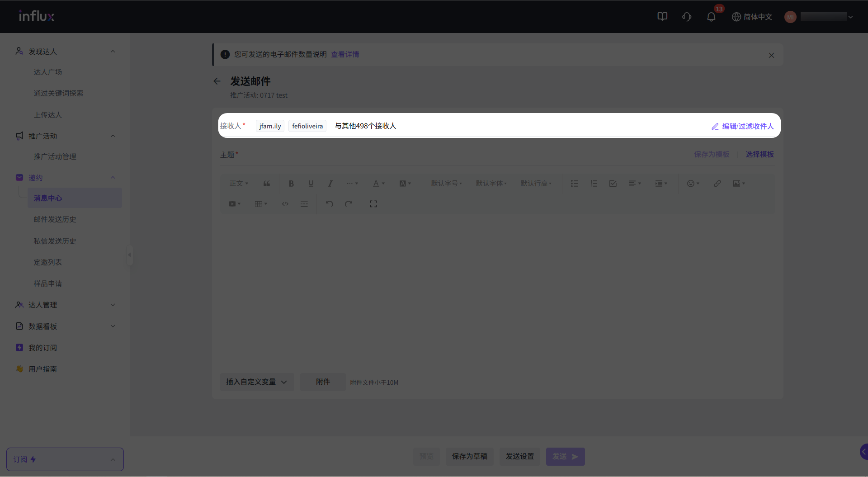
Task: Toggle bold formatting in editor toolbar
Action: [291, 184]
